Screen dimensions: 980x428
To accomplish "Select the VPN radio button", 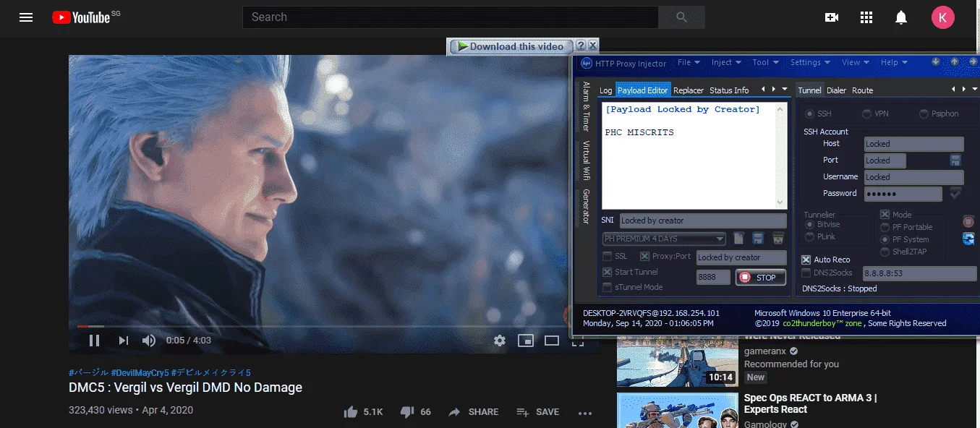I will (x=866, y=114).
